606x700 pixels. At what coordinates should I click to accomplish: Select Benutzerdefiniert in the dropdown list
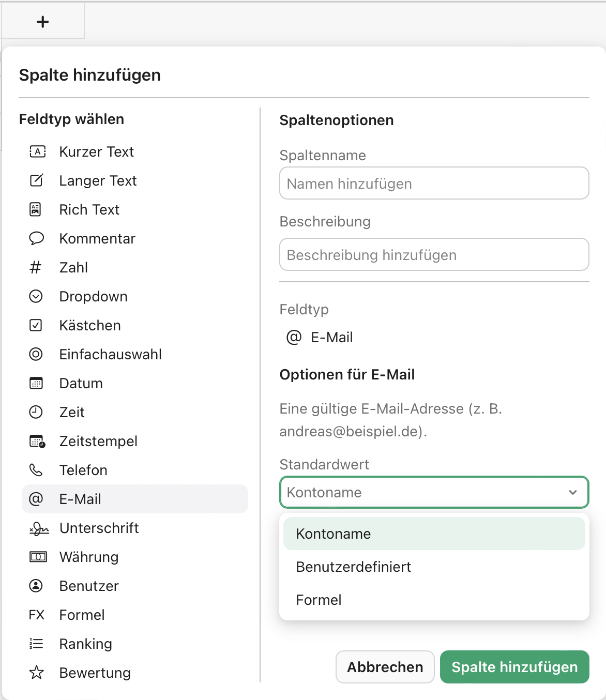(353, 567)
